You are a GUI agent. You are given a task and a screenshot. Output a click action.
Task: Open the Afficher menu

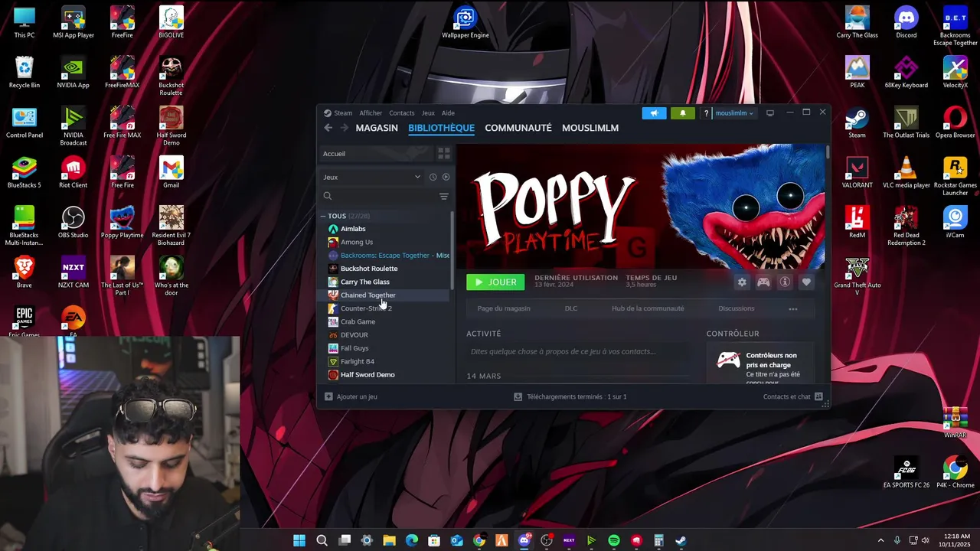371,113
